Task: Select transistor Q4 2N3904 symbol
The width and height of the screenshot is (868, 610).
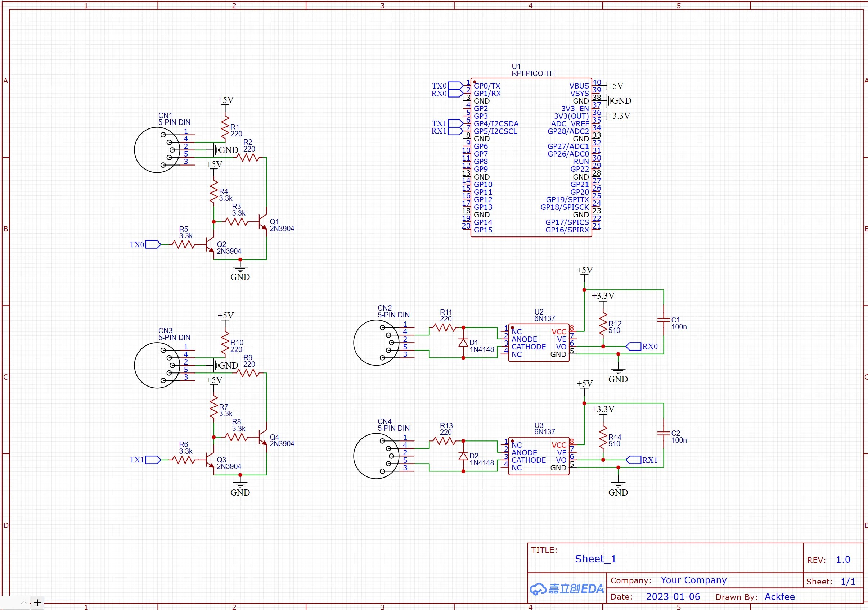Action: (263, 437)
